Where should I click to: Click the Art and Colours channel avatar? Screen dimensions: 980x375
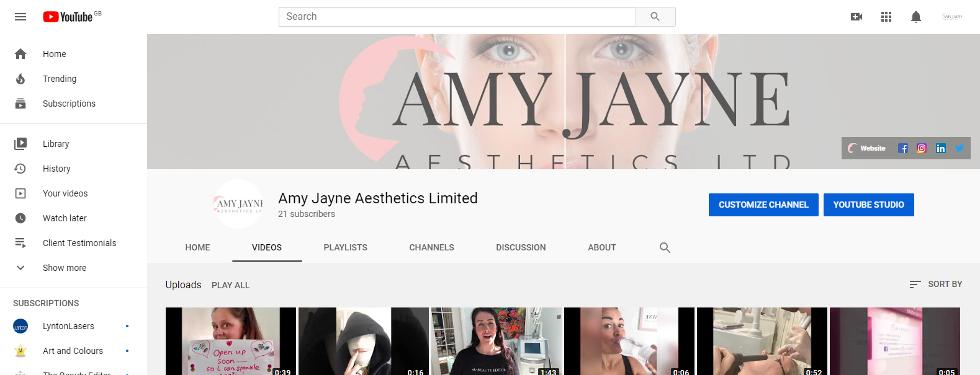pos(20,351)
